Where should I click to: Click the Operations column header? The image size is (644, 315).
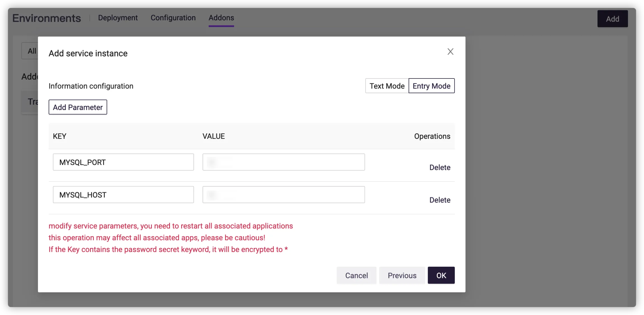click(x=432, y=136)
